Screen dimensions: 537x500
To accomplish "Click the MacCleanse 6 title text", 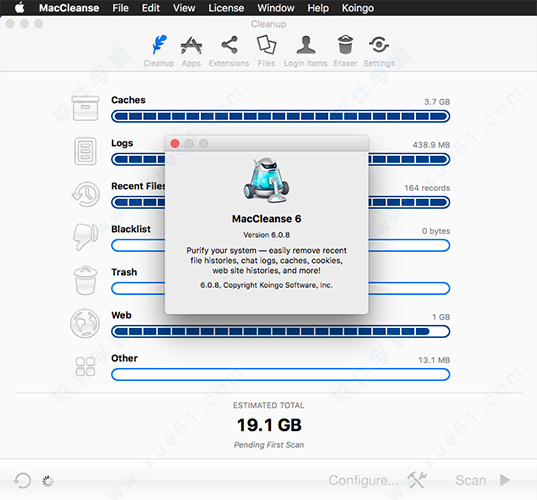I will click(x=266, y=218).
